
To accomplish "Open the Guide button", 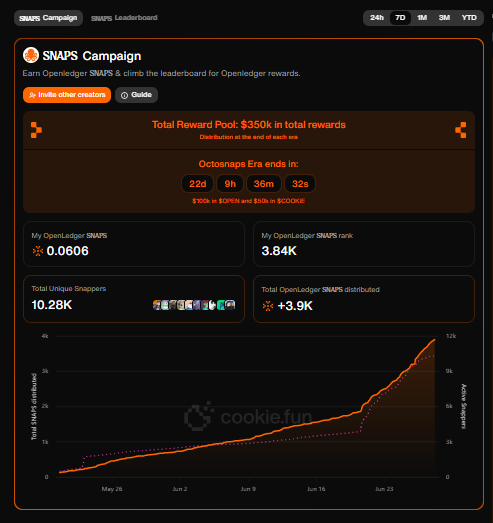I will [x=136, y=95].
